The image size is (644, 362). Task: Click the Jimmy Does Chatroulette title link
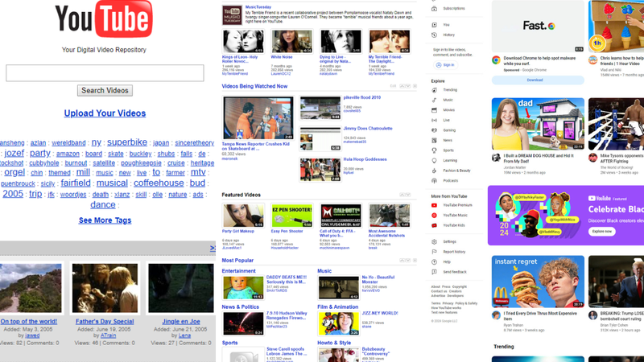pyautogui.click(x=368, y=129)
